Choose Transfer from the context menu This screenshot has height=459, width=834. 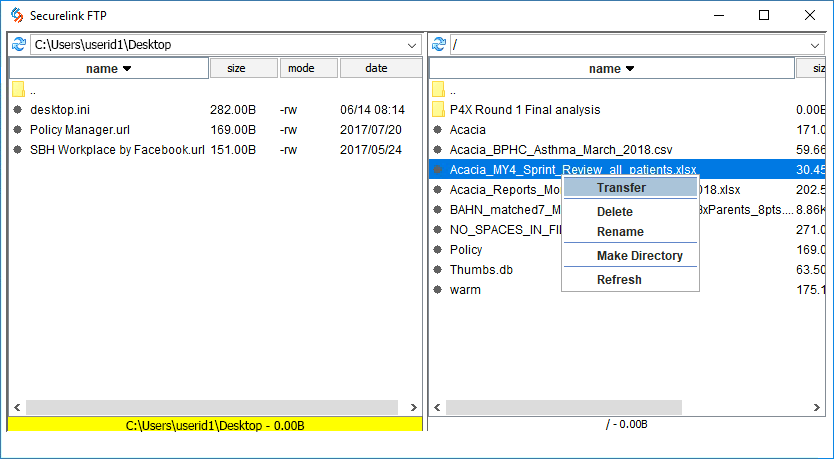click(x=621, y=188)
